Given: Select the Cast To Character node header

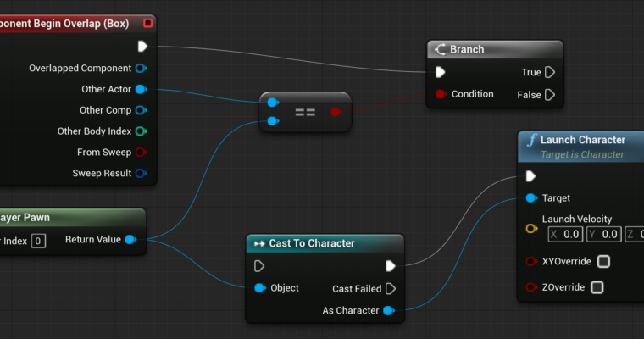Looking at the screenshot, I should tap(325, 243).
